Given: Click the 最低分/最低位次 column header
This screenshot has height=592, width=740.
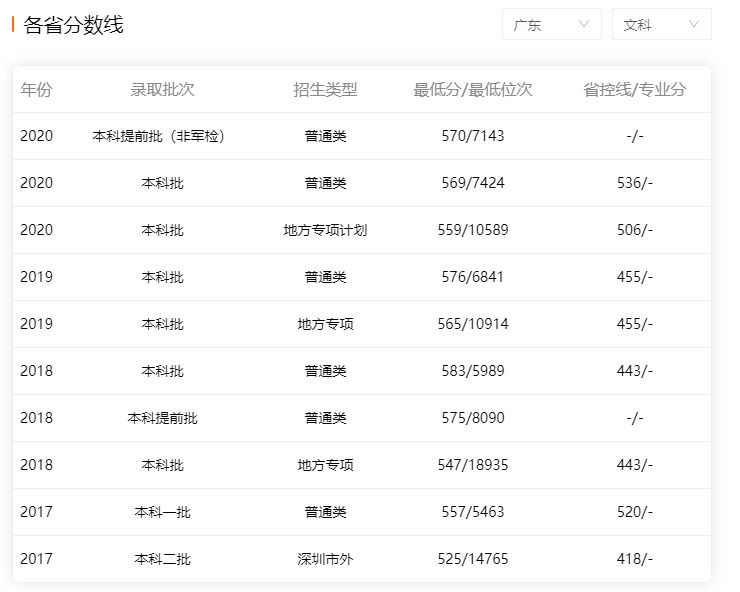Looking at the screenshot, I should point(473,90).
